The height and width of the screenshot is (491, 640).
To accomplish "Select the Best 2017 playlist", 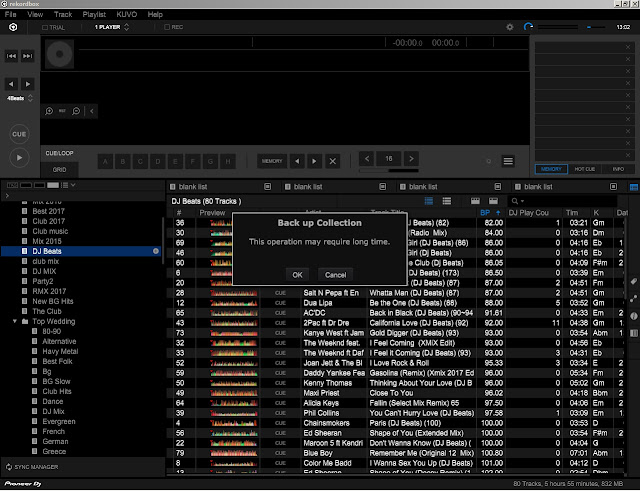I will point(48,211).
